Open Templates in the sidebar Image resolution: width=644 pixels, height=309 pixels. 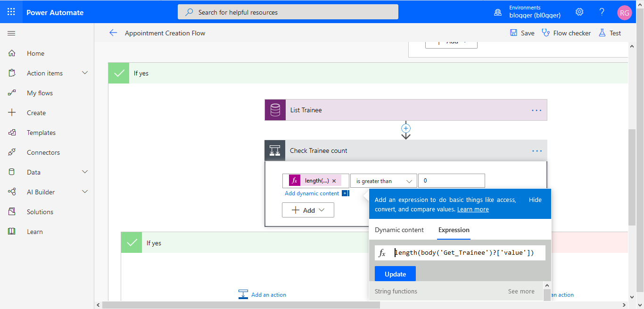[41, 133]
